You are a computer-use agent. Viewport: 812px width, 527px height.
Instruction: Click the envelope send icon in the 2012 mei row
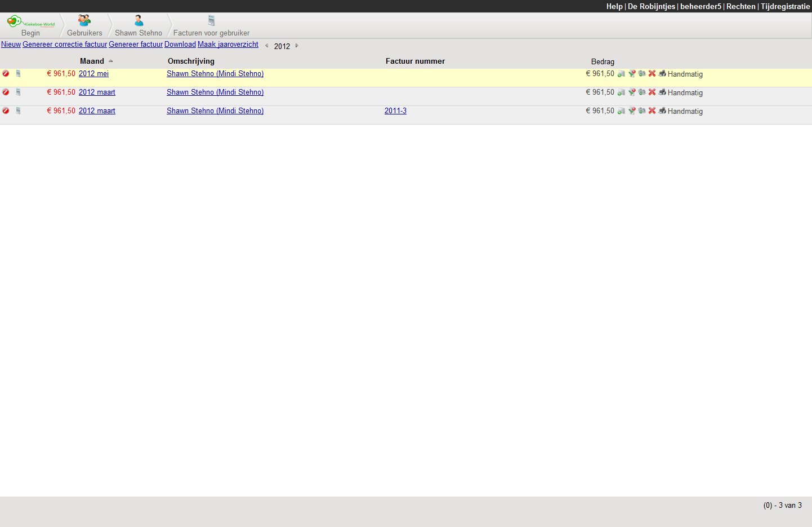pos(621,74)
